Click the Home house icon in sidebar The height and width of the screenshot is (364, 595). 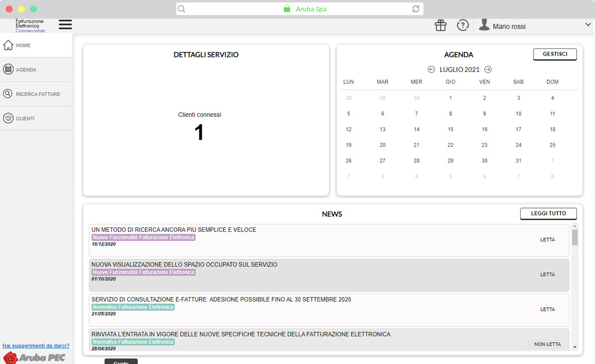(x=8, y=45)
